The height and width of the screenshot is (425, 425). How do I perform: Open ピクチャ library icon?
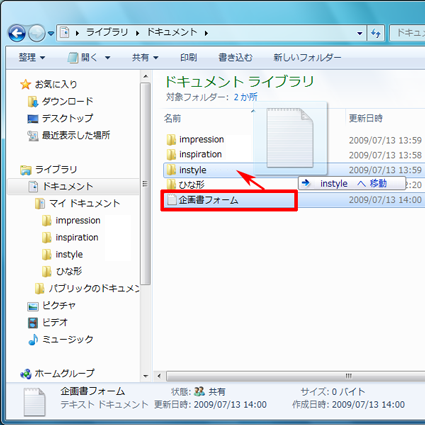pyautogui.click(x=33, y=306)
